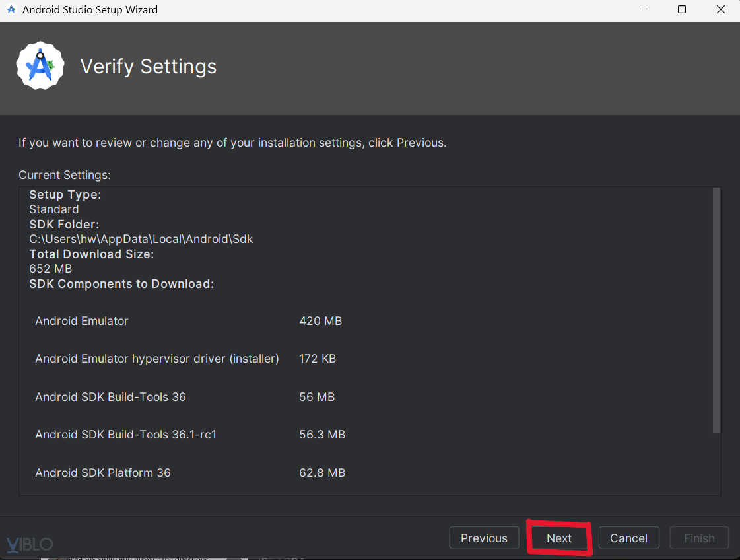Click the Android Studio logo beside Verify Settings
740x560 pixels.
pos(40,65)
